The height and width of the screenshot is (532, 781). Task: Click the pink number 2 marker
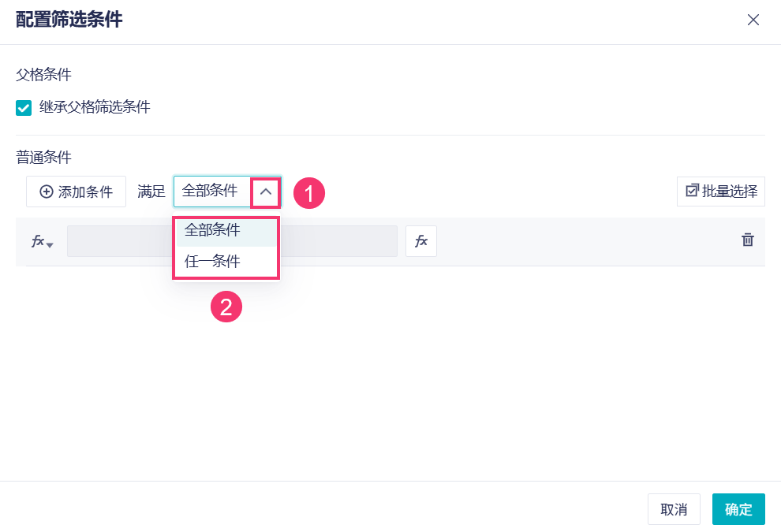[226, 307]
